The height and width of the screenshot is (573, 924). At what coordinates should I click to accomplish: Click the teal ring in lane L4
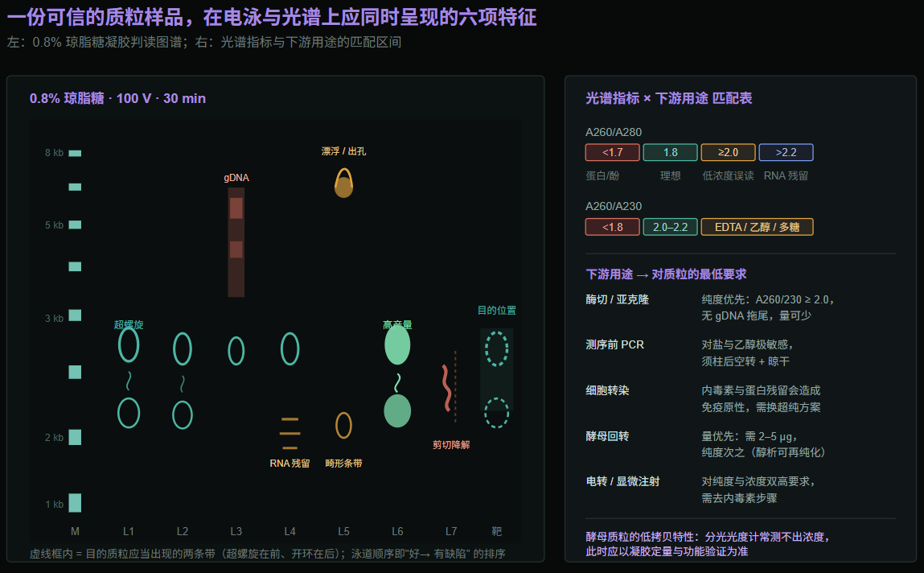click(x=290, y=349)
